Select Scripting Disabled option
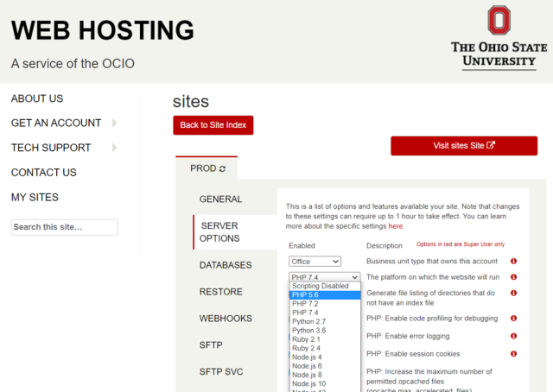 325,286
